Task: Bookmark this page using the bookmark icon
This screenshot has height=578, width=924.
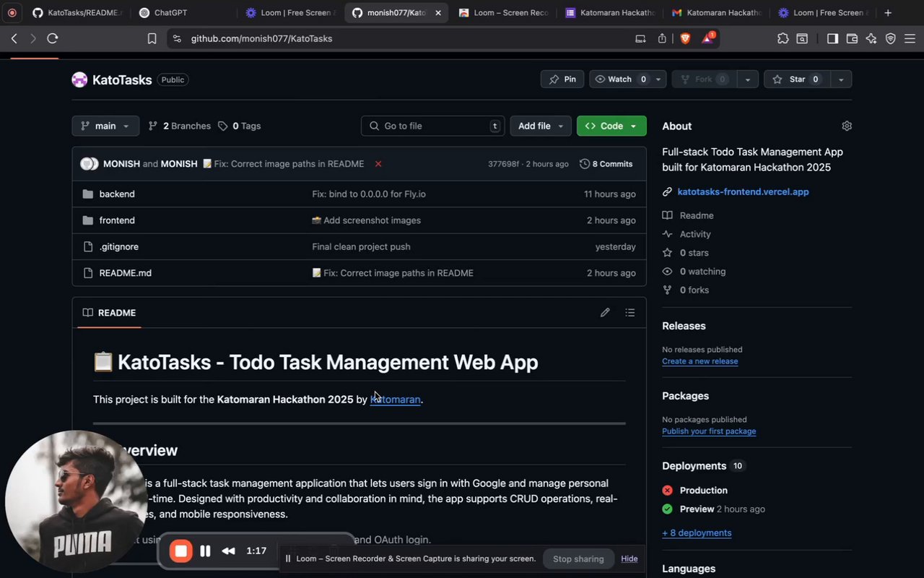Action: [152, 38]
